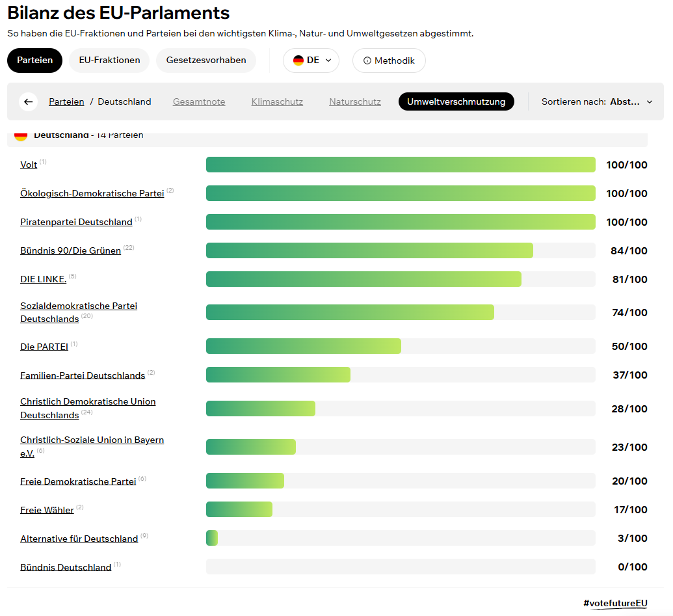Open the Volt party link

pos(29,165)
